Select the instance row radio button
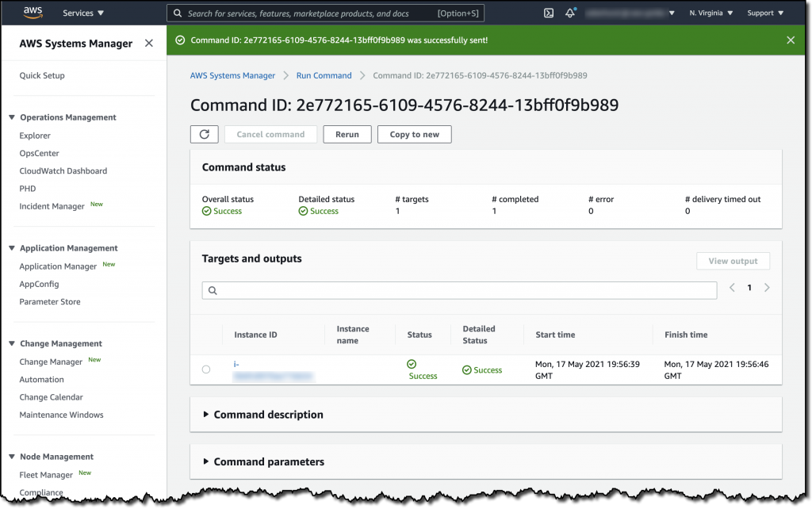The height and width of the screenshot is (509, 812). pyautogui.click(x=206, y=369)
